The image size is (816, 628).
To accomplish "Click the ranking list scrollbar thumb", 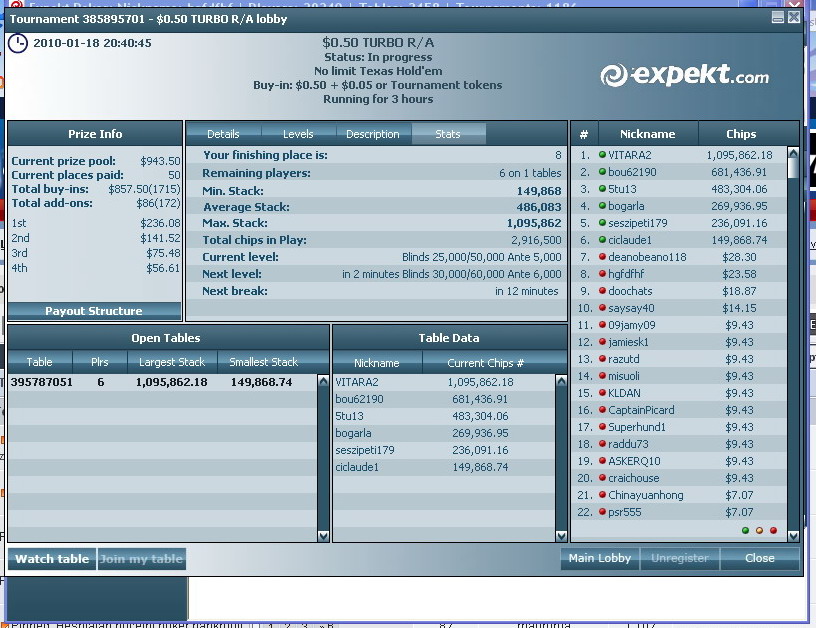I will (x=793, y=168).
